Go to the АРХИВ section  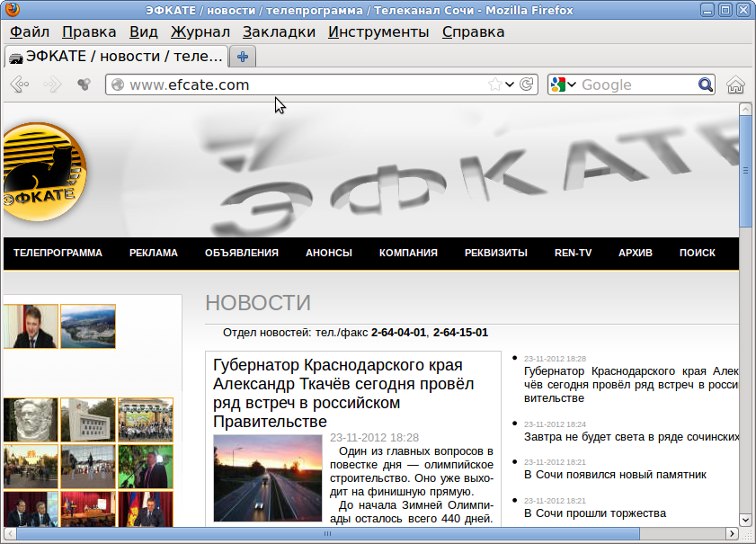click(635, 253)
